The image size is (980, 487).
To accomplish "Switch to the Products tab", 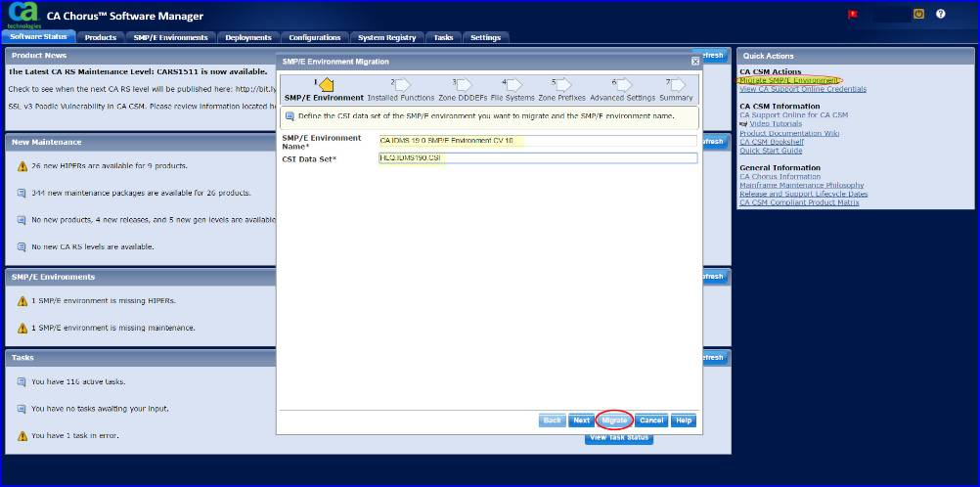I will [101, 37].
